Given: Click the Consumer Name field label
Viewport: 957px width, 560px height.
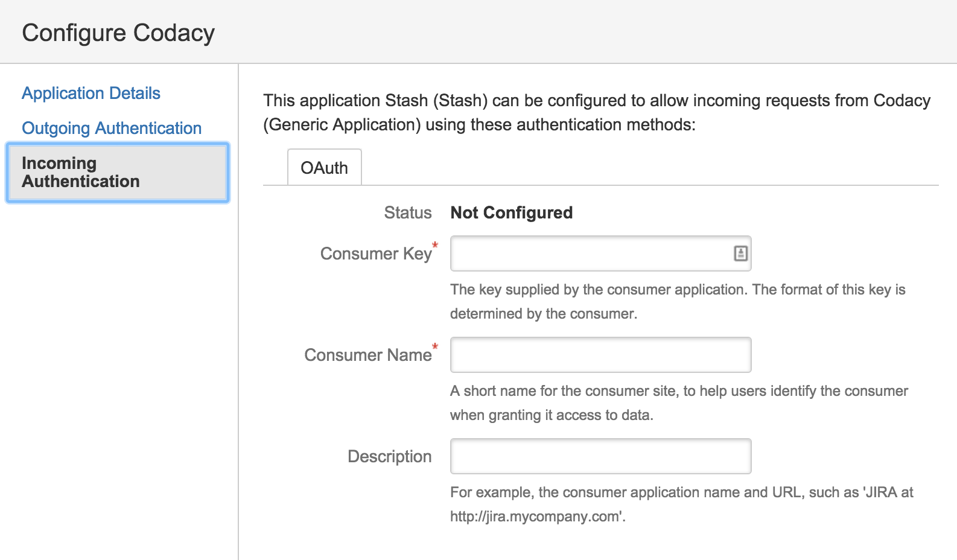Looking at the screenshot, I should pyautogui.click(x=367, y=355).
